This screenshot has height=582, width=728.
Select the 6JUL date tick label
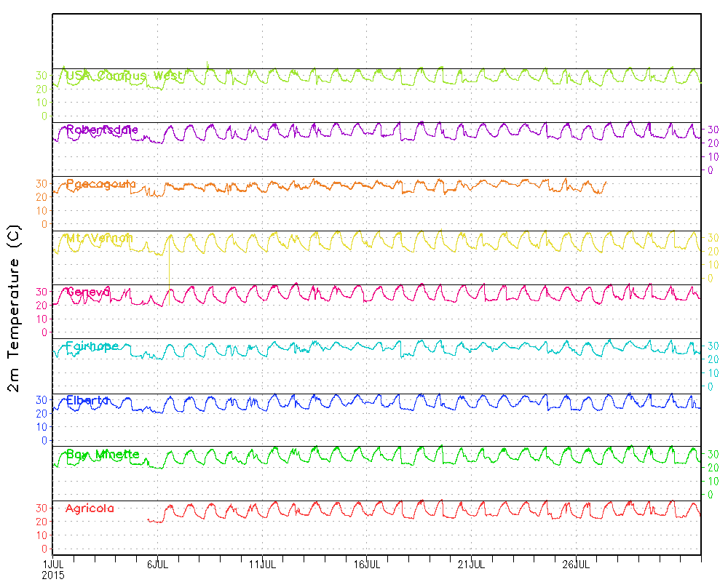157,564
